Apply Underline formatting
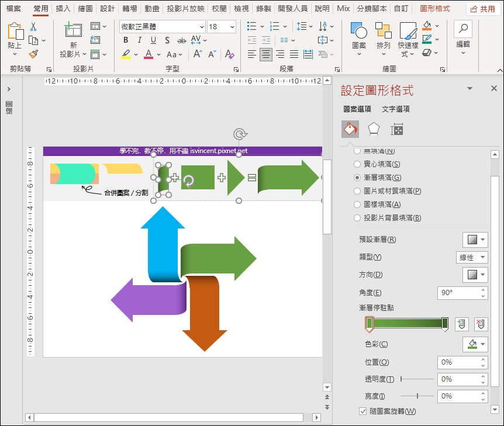 point(153,40)
